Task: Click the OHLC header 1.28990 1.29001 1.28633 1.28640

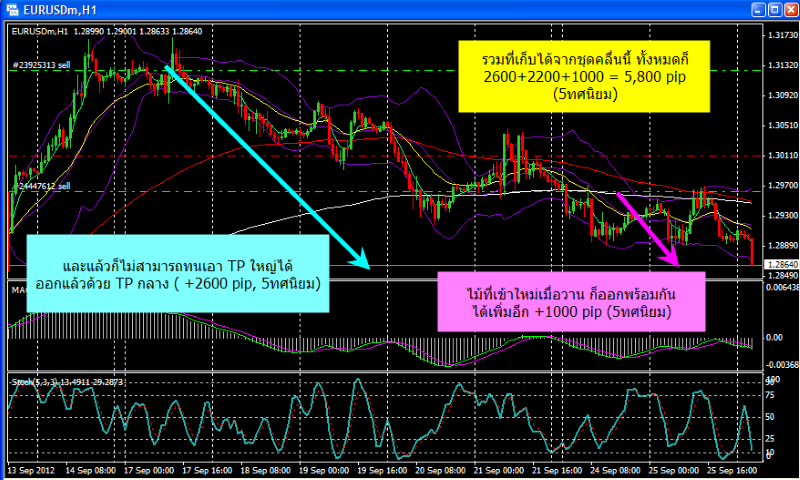Action: (x=138, y=32)
